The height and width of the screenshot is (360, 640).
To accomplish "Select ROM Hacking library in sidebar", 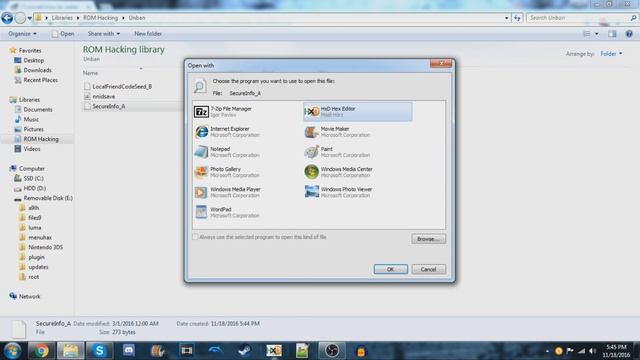I will point(41,139).
